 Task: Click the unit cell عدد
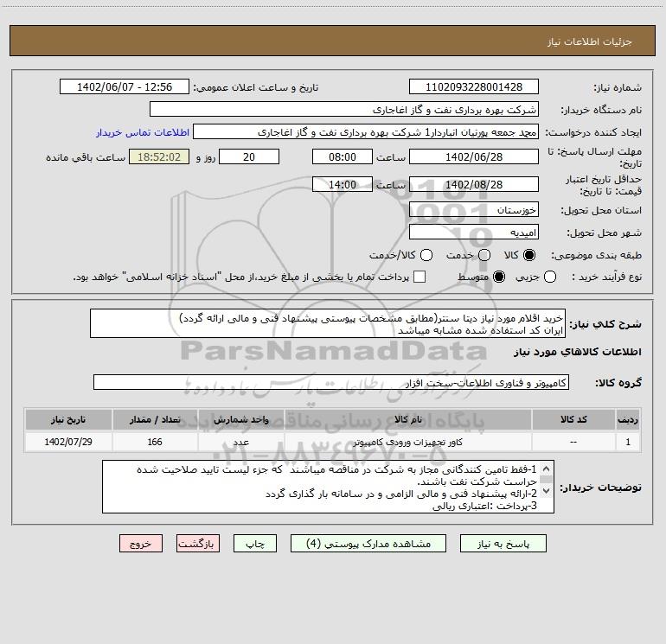tap(240, 442)
